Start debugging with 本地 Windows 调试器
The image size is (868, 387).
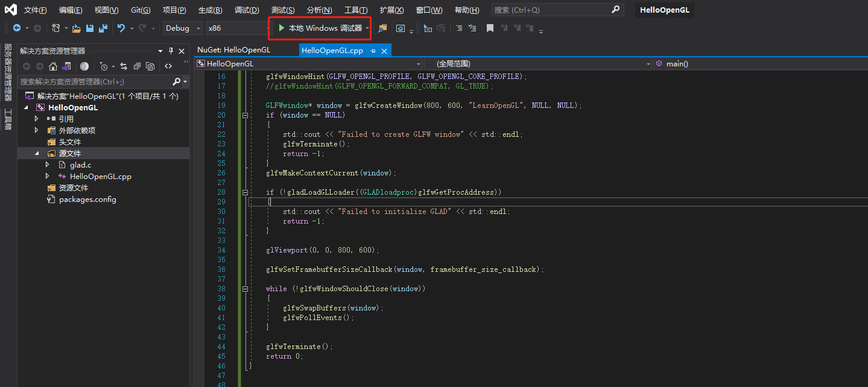coord(318,28)
